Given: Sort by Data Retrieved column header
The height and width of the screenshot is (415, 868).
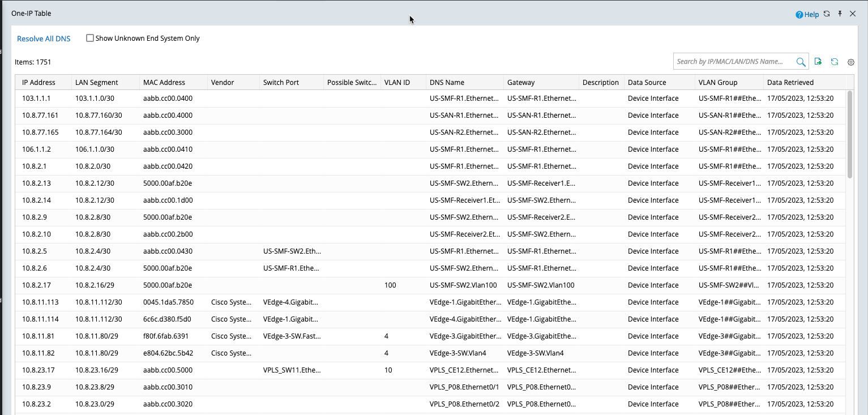Looking at the screenshot, I should coord(792,82).
